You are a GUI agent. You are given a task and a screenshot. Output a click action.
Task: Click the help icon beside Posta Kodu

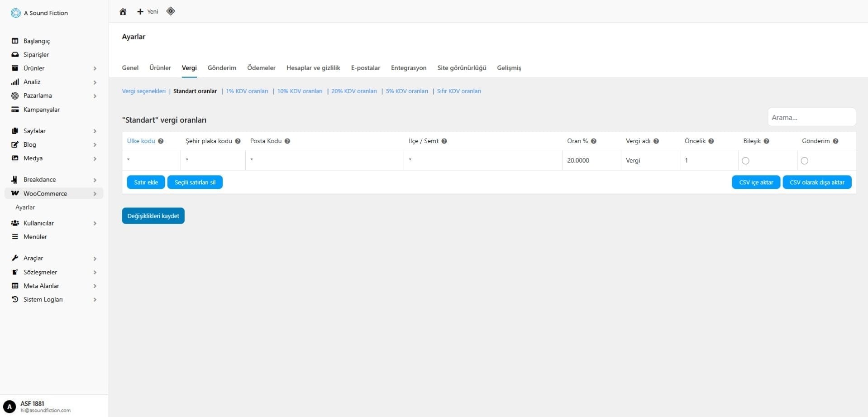[287, 141]
